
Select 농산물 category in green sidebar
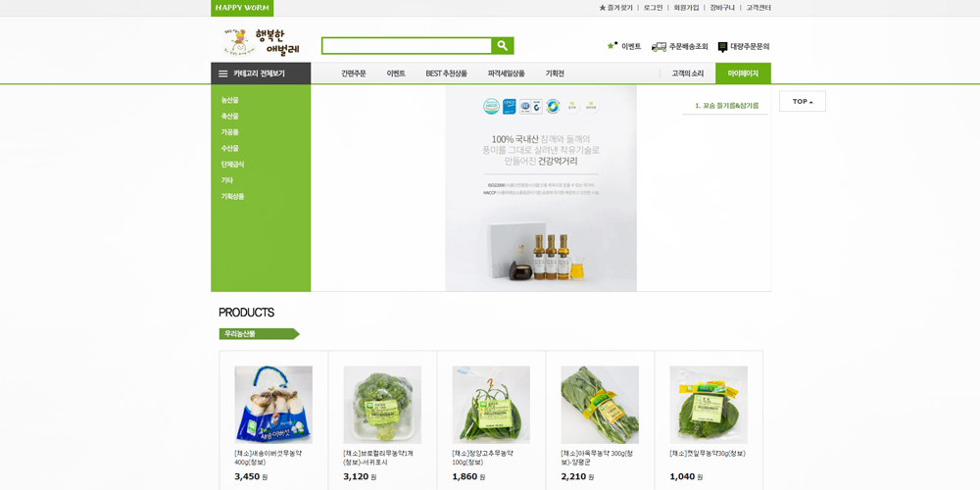click(230, 100)
